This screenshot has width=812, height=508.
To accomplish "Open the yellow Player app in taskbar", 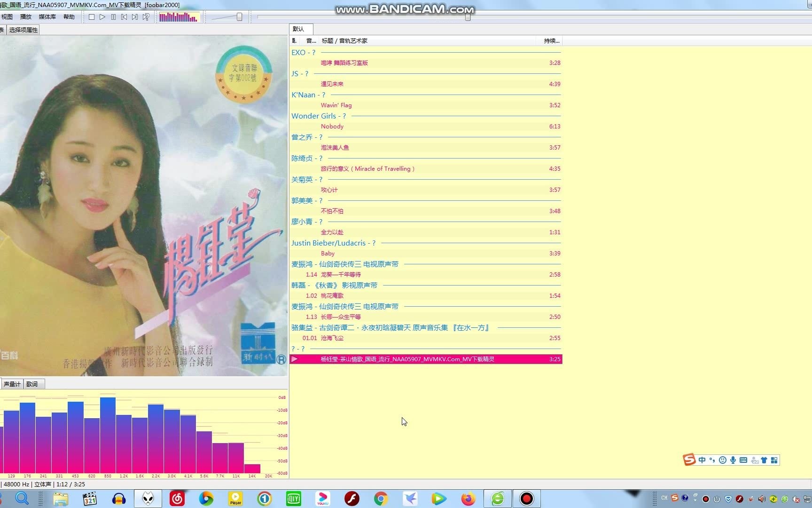I will pyautogui.click(x=235, y=499).
